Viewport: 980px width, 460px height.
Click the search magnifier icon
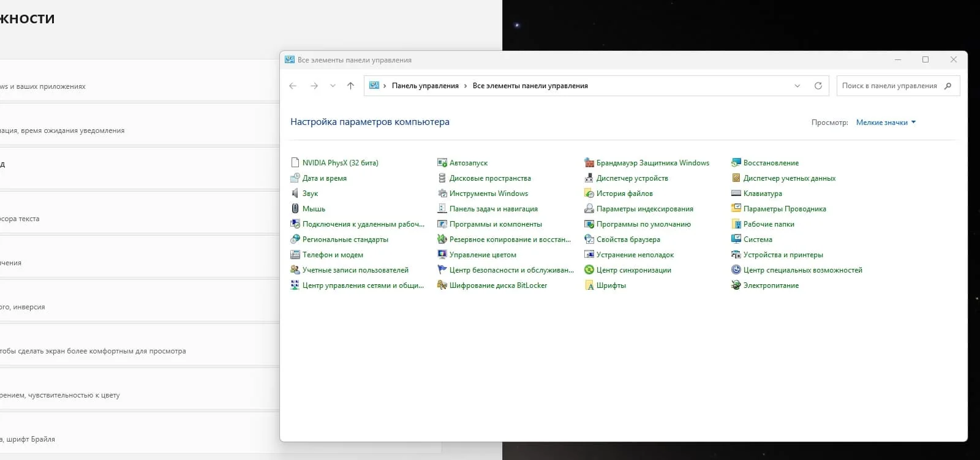click(948, 86)
